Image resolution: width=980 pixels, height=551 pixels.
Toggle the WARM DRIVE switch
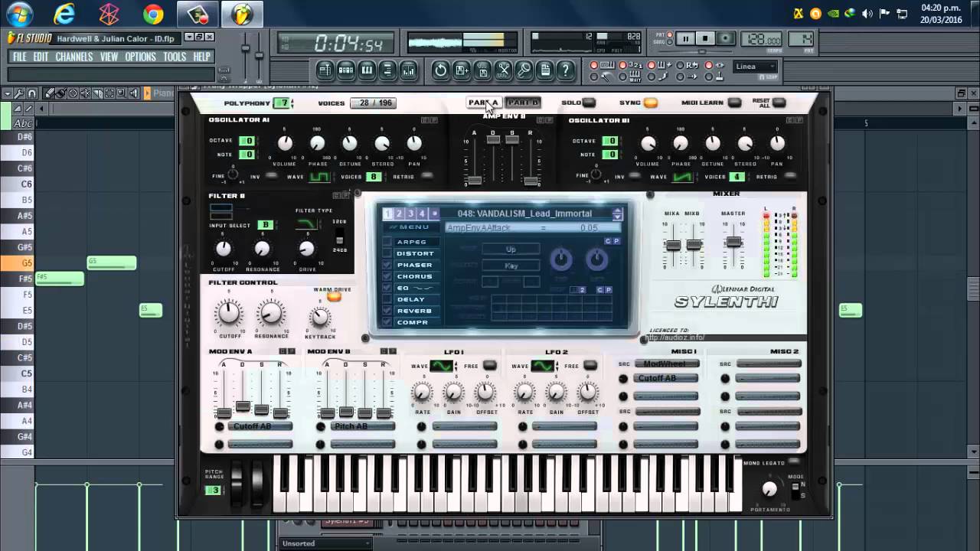334,297
